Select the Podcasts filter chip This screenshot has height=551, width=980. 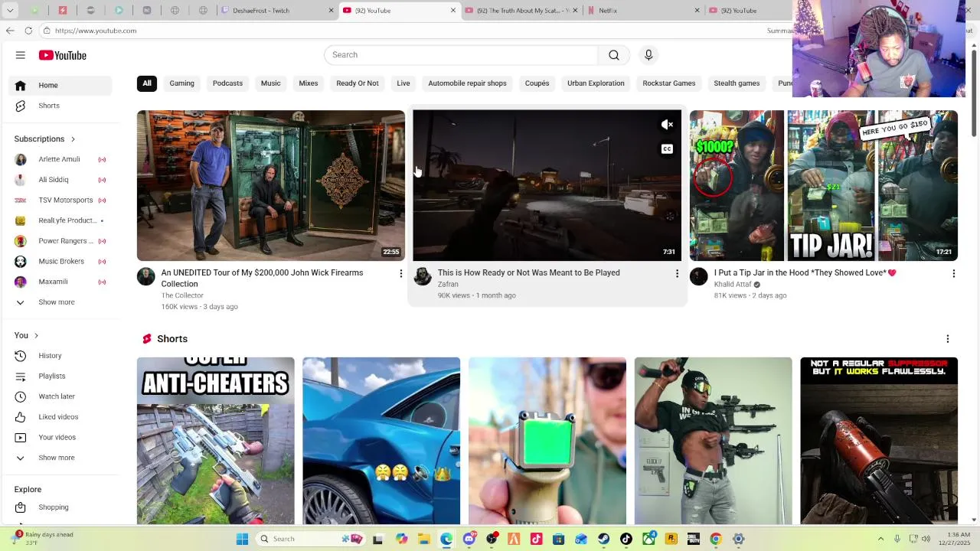[227, 83]
